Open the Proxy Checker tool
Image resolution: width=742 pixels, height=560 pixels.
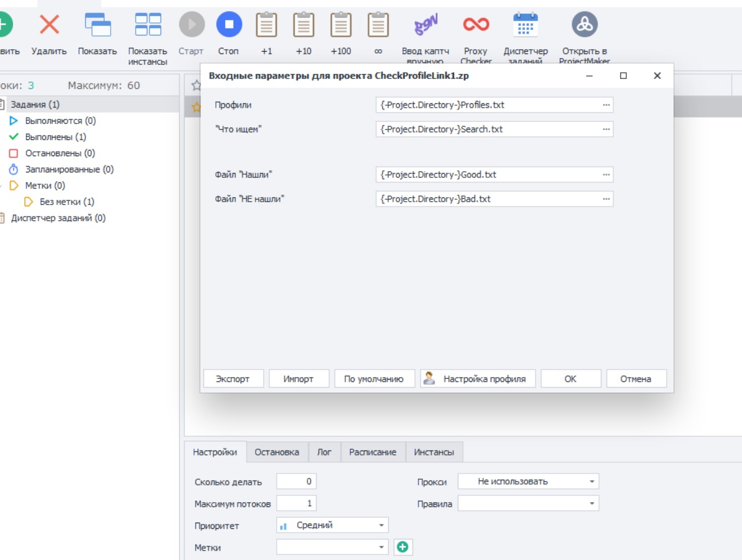(x=476, y=25)
